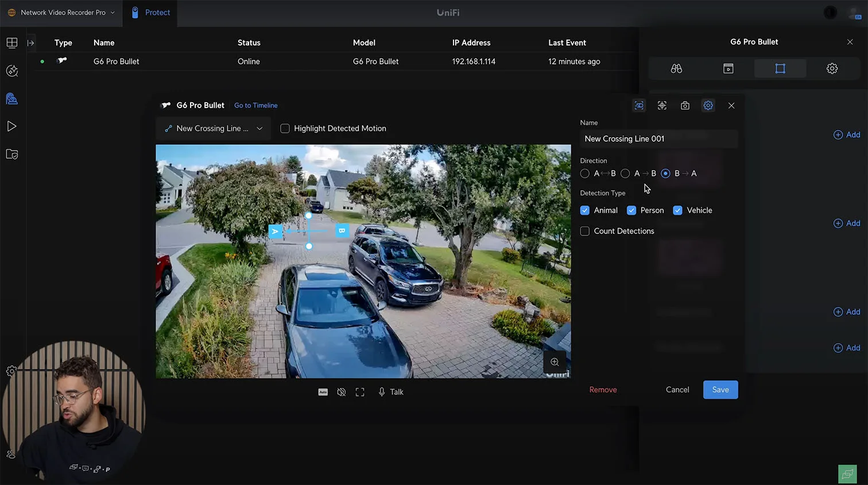Click the Save button
This screenshot has height=485, width=868.
[x=720, y=390]
